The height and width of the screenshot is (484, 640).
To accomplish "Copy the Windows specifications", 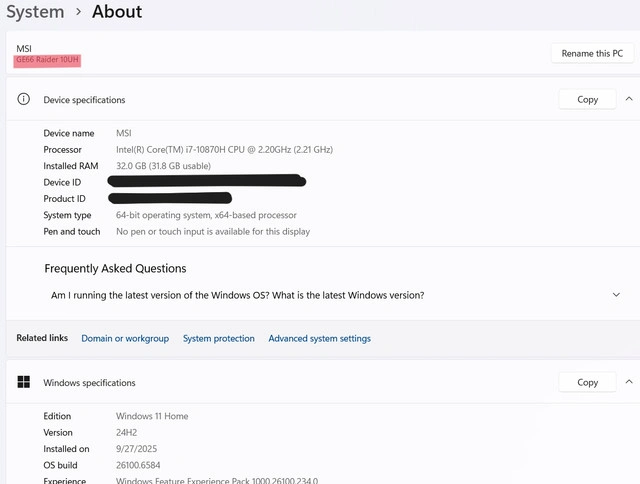I will (587, 382).
